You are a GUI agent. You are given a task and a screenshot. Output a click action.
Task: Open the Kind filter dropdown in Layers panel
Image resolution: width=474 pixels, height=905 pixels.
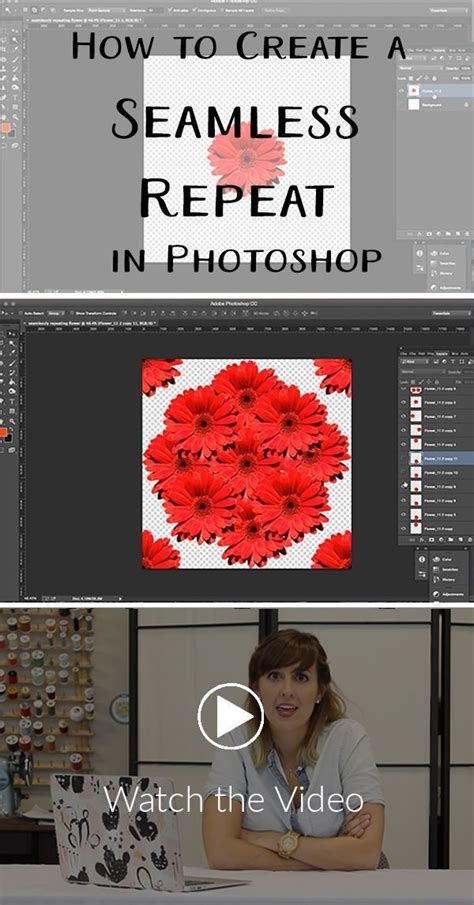pos(414,361)
